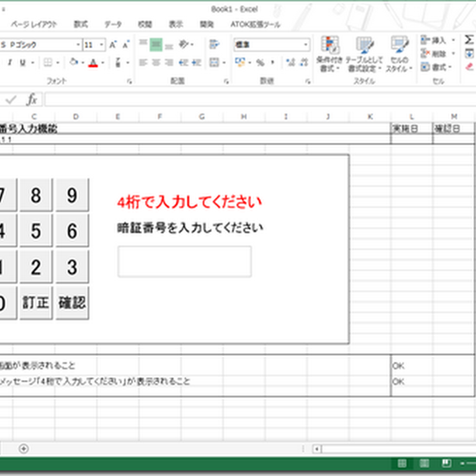Screen dimensions: 476x476
Task: Open the font name dropdown (Pゴシック)
Action: (x=78, y=45)
